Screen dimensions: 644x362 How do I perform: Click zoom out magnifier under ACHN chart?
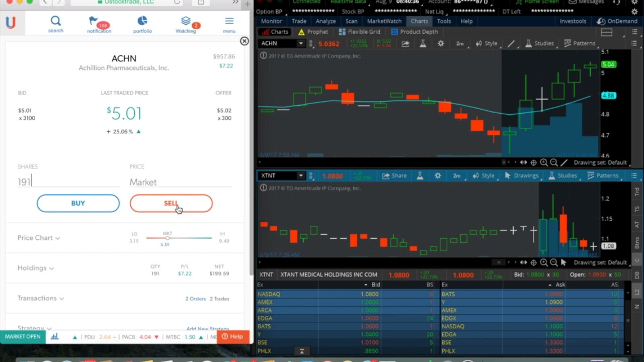tap(554, 162)
